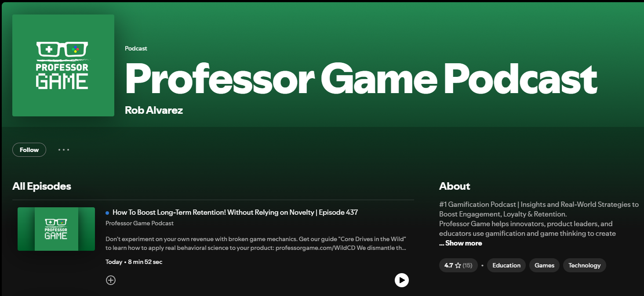This screenshot has width=644, height=296.
Task: Click the large Professor Game cover art
Action: [63, 65]
